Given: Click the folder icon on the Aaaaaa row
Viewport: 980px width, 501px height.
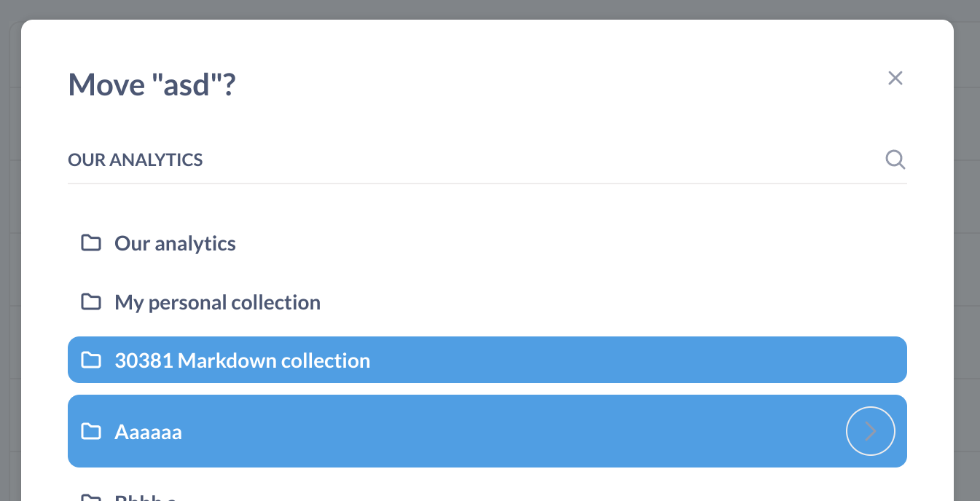Looking at the screenshot, I should [x=90, y=431].
